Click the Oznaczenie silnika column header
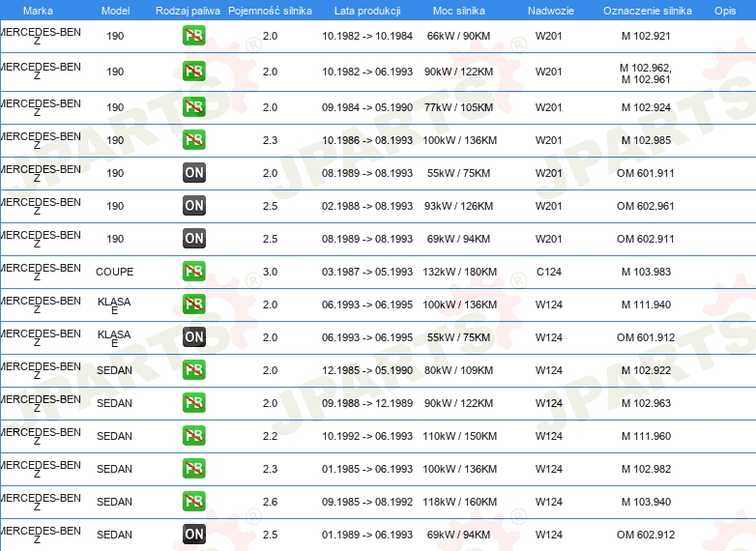 (647, 11)
